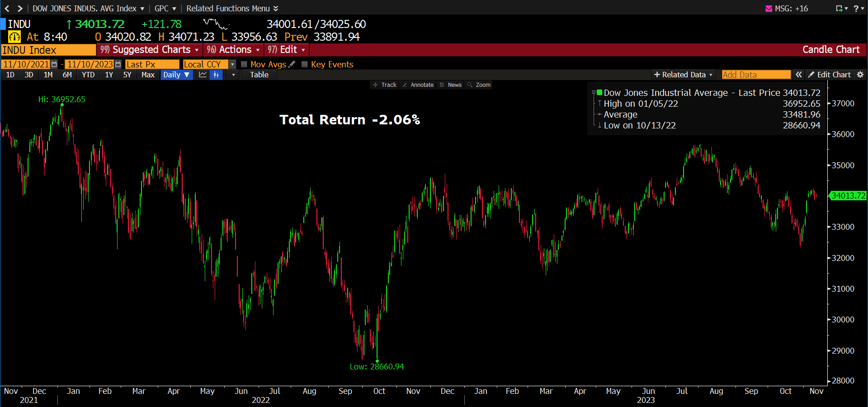Click the Total Return -2.06% annotation
Image resolution: width=868 pixels, height=407 pixels.
[350, 120]
